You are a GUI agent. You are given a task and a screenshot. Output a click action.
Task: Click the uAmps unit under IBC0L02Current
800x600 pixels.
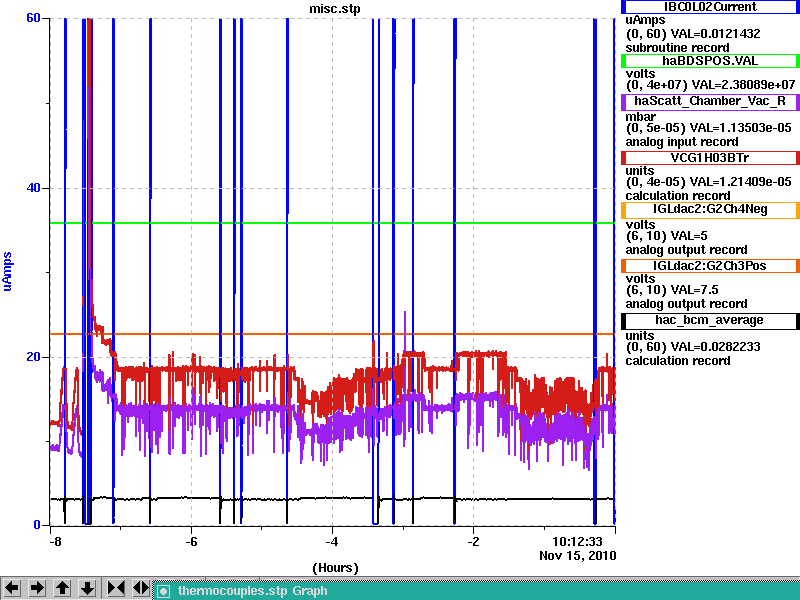coord(645,20)
